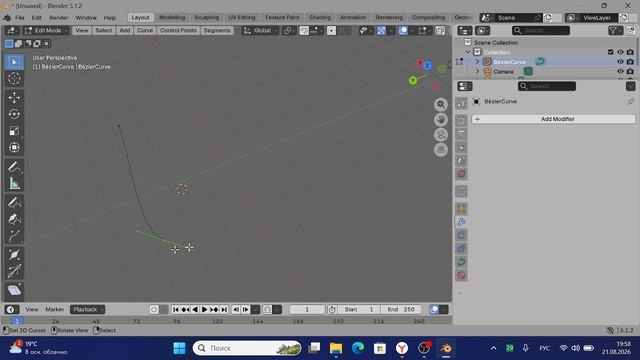Switch to the Modeling workspace tab
The image size is (640, 360).
pos(172,18)
